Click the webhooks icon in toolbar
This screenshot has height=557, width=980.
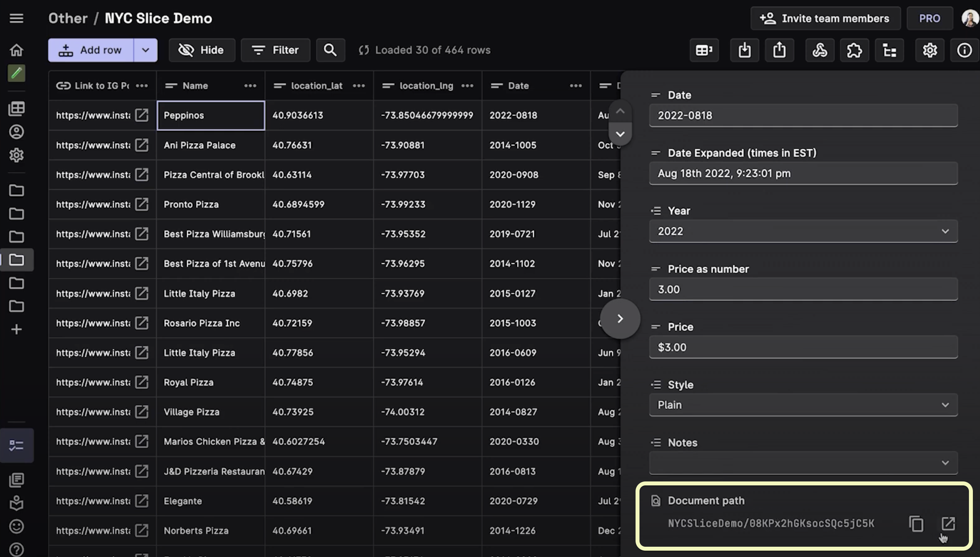click(819, 50)
